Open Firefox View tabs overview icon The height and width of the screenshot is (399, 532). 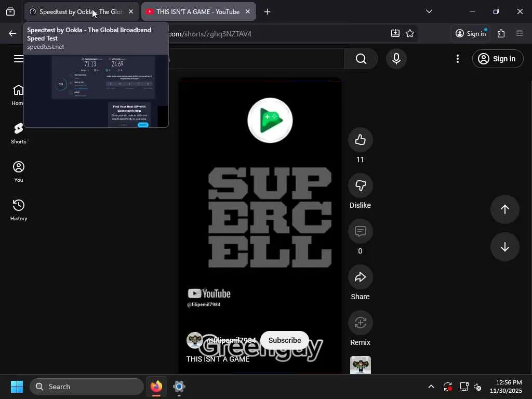10,11
